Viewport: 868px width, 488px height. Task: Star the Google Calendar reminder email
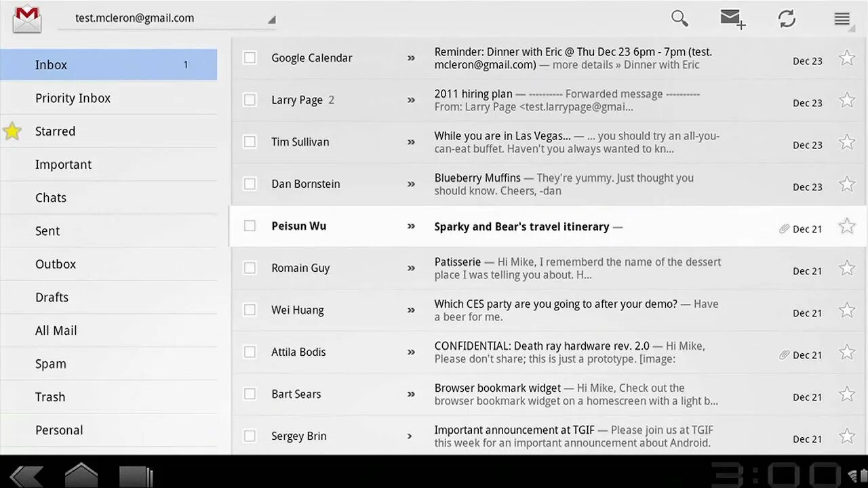[847, 58]
